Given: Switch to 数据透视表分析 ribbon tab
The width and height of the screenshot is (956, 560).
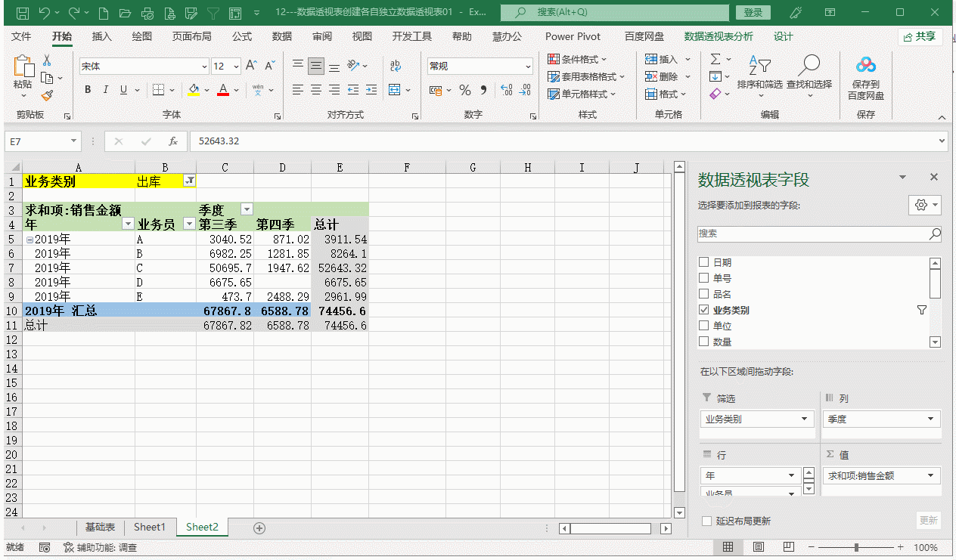Looking at the screenshot, I should tap(719, 36).
